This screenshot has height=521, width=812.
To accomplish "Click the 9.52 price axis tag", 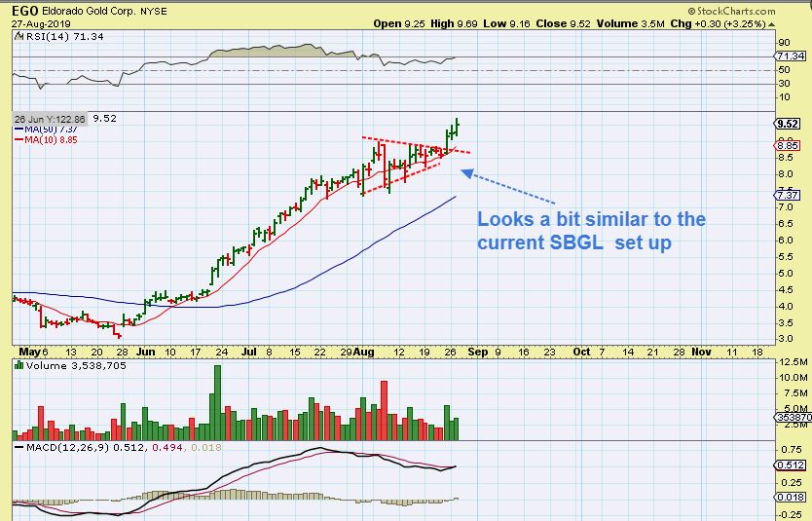I will pyautogui.click(x=789, y=124).
